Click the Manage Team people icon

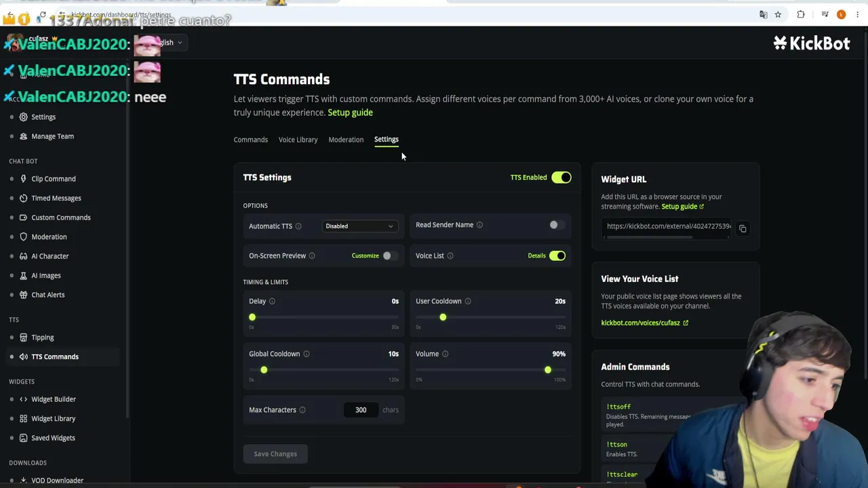[x=24, y=136]
